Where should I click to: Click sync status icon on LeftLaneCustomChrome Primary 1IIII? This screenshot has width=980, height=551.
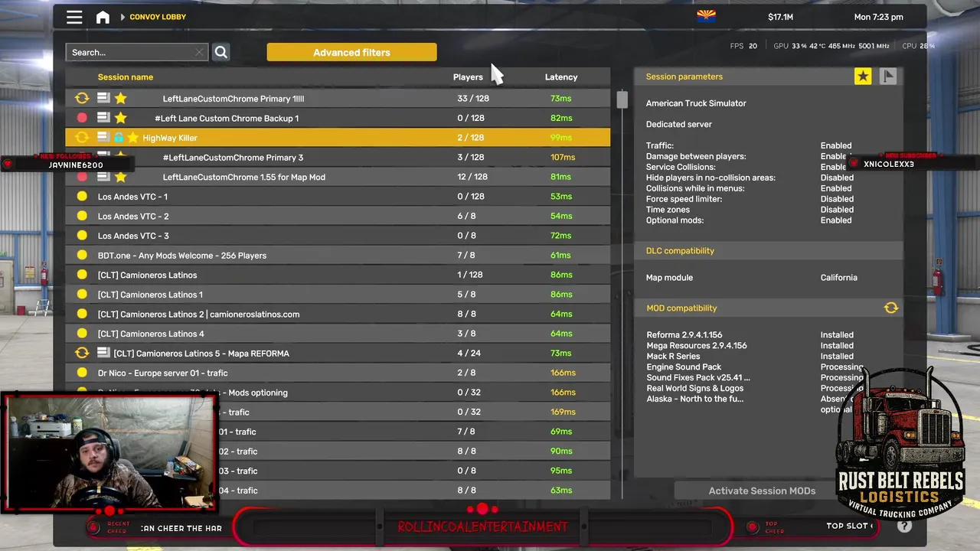(x=82, y=98)
